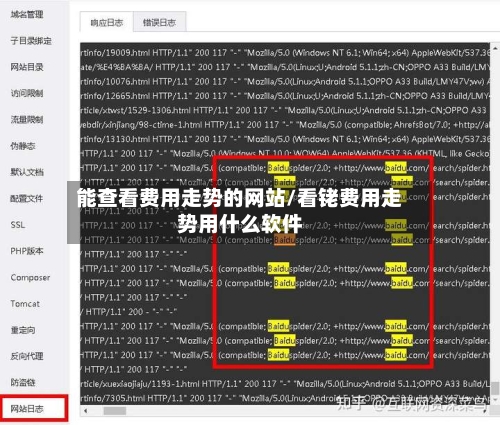Open 默认文档 sidebar entry

tap(27, 172)
